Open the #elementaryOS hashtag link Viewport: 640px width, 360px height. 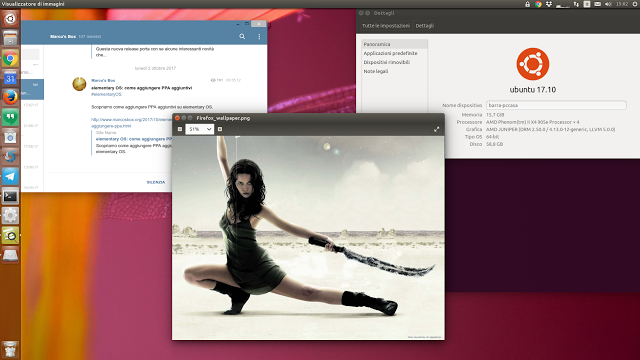tap(106, 94)
